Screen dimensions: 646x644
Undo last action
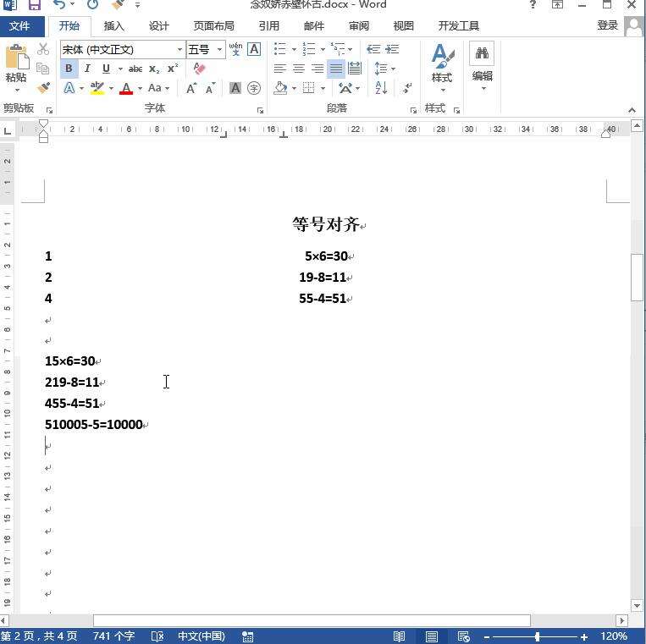pos(59,5)
